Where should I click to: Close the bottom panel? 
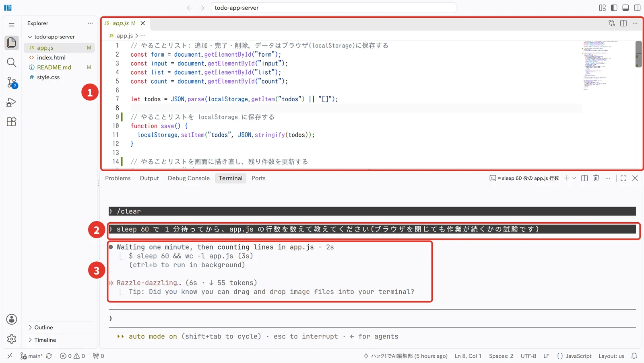pos(635,178)
